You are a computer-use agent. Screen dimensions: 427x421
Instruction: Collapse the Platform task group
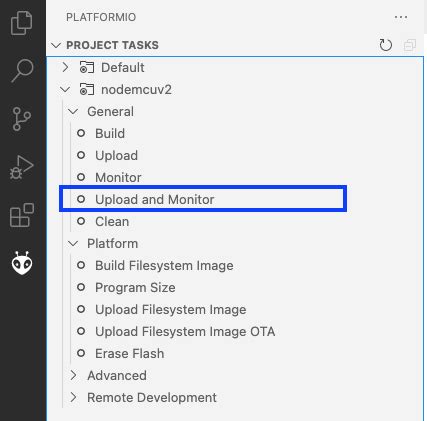(73, 243)
